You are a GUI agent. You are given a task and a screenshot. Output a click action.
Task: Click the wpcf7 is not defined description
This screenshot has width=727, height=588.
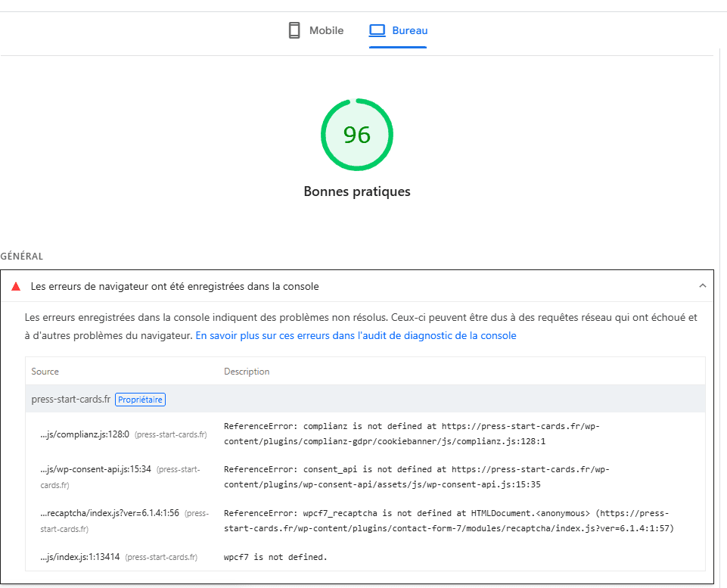[x=275, y=557]
